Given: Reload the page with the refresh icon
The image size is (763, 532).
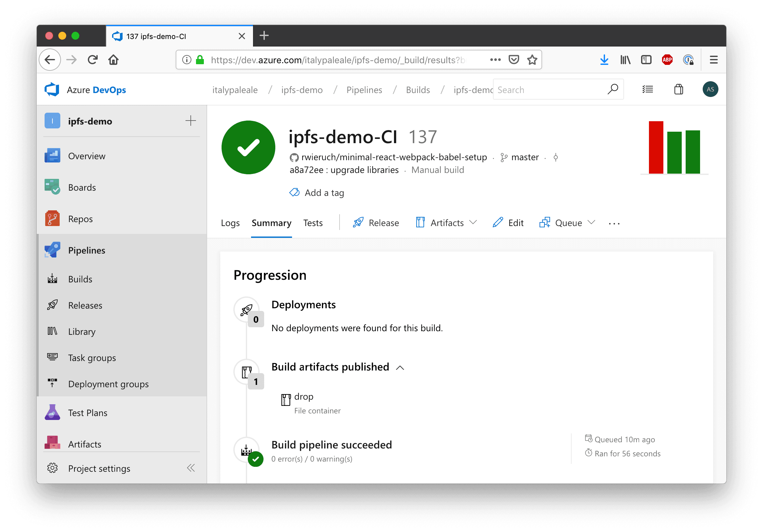Looking at the screenshot, I should (92, 60).
